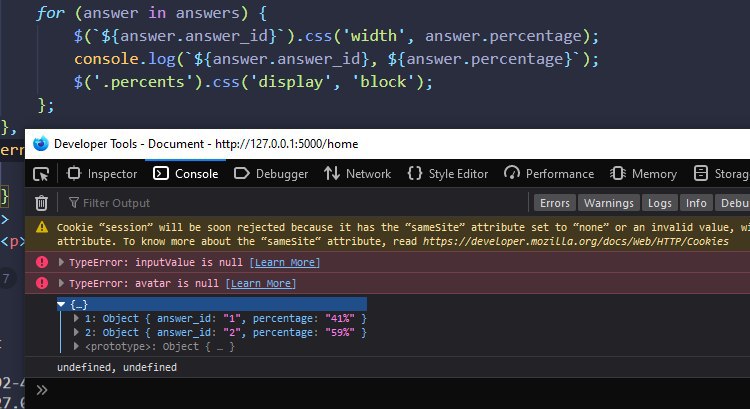Open the Performance tab
This screenshot has width=750, height=409.
tap(549, 174)
